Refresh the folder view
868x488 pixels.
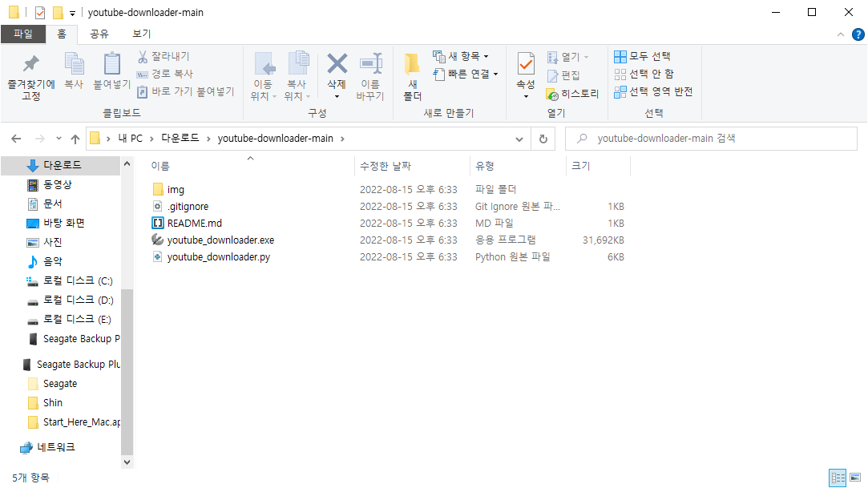(543, 139)
